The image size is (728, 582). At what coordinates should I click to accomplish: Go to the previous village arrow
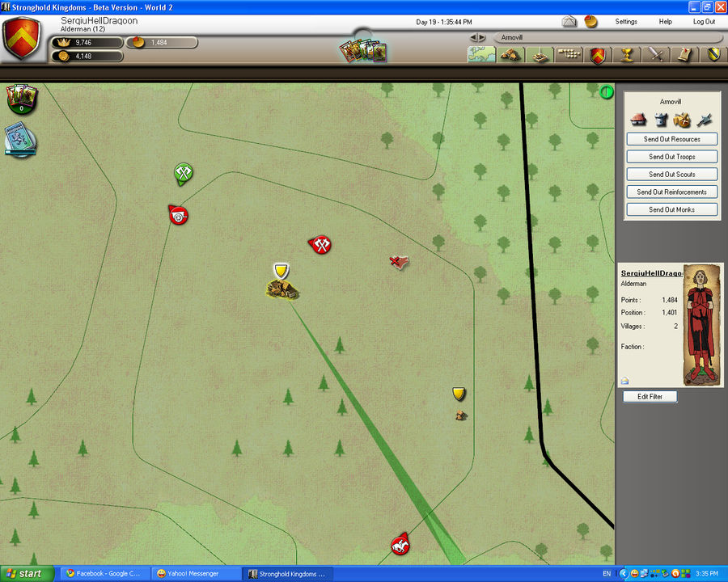pos(473,37)
